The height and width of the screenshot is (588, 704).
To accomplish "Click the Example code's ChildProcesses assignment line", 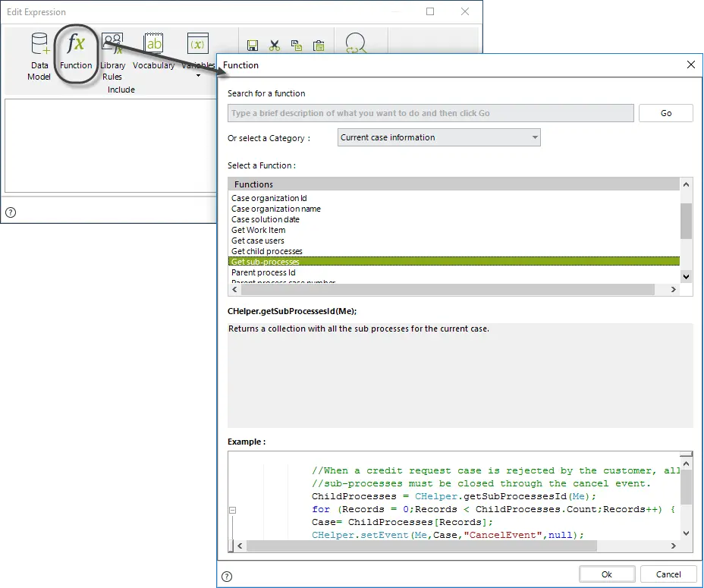I will (454, 496).
